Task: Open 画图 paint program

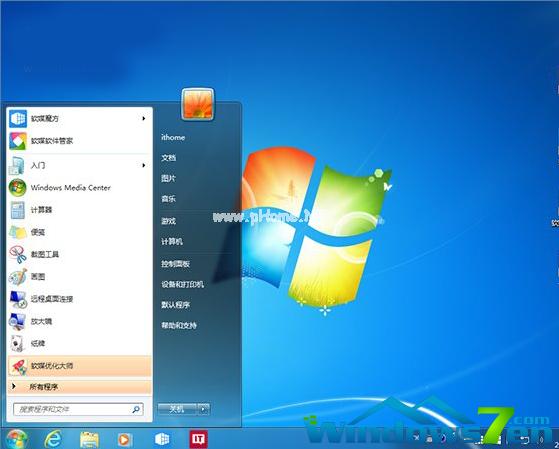Action: point(79,277)
